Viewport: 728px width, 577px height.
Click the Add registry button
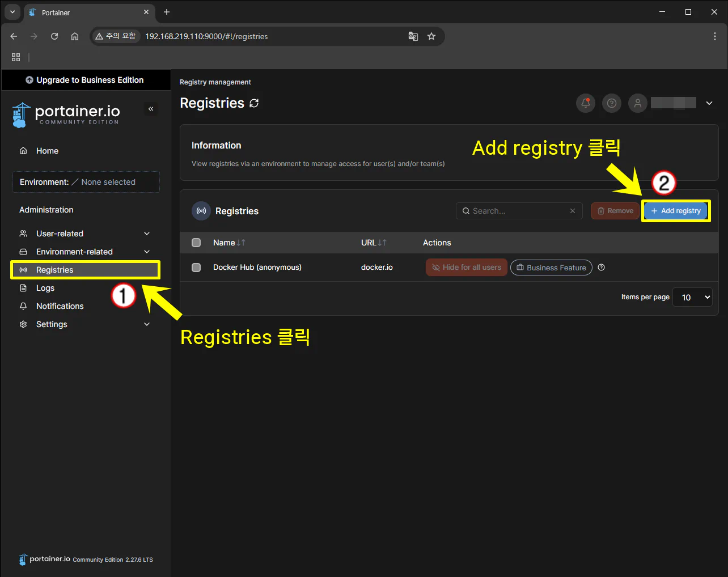(x=676, y=211)
